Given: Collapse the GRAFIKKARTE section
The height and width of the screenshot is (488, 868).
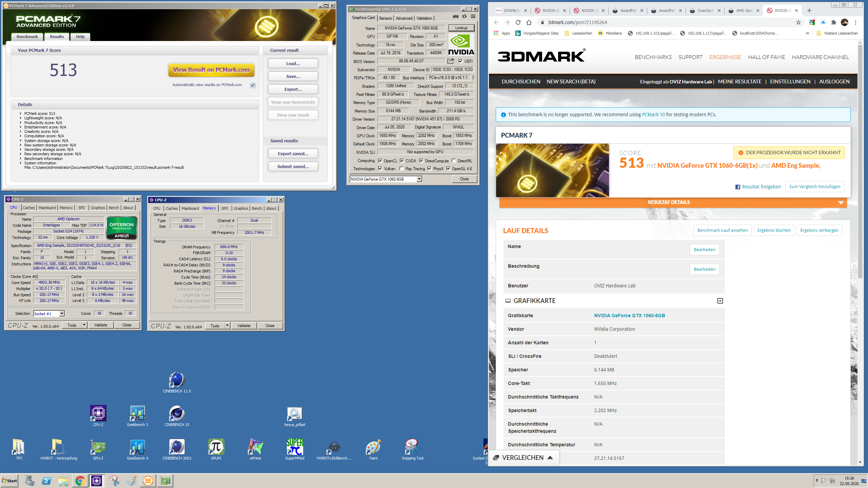Looking at the screenshot, I should pyautogui.click(x=720, y=301).
